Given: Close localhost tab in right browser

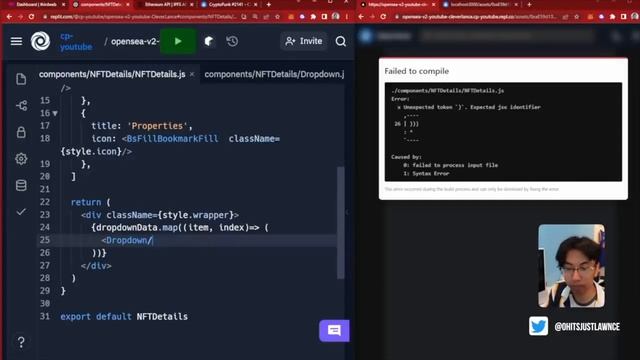Looking at the screenshot, I should pos(516,4).
